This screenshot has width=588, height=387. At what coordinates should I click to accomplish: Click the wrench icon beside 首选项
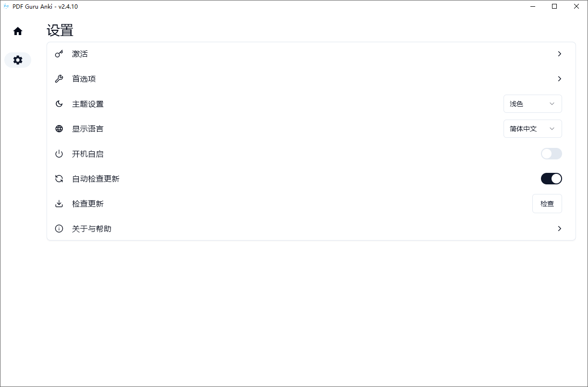point(59,79)
